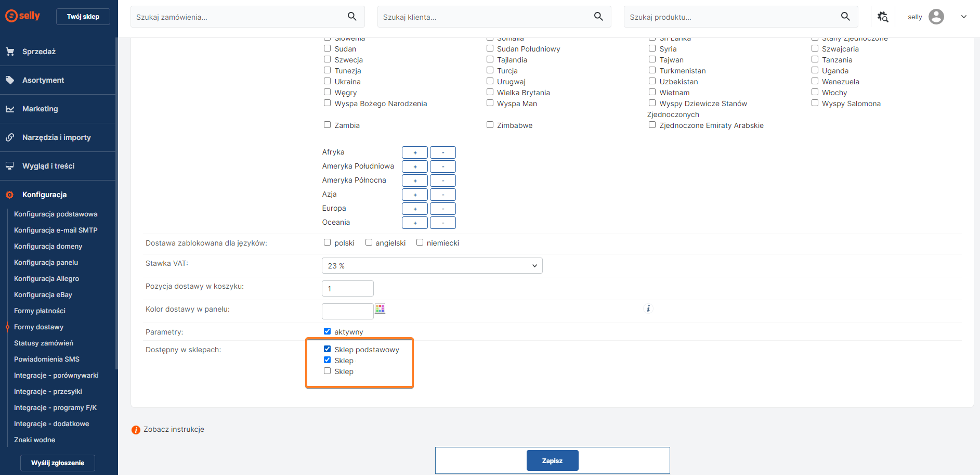The width and height of the screenshot is (980, 475).
Task: Click the Zapisz save button
Action: click(x=552, y=460)
